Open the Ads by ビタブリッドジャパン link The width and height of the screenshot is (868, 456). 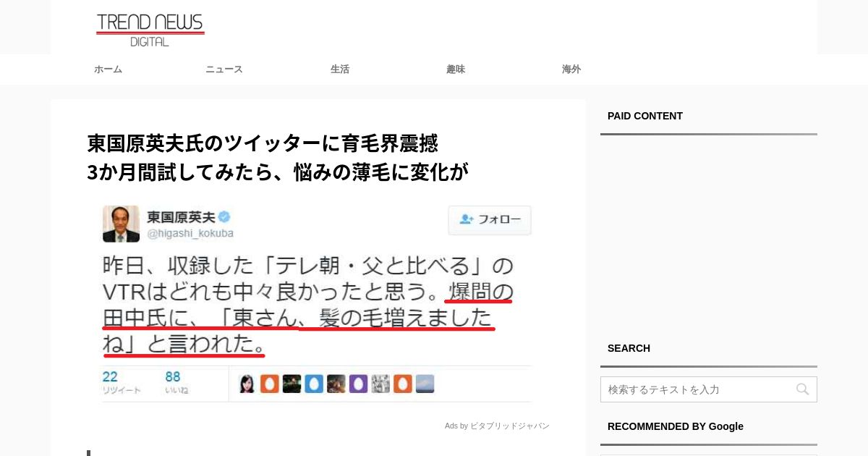[497, 426]
